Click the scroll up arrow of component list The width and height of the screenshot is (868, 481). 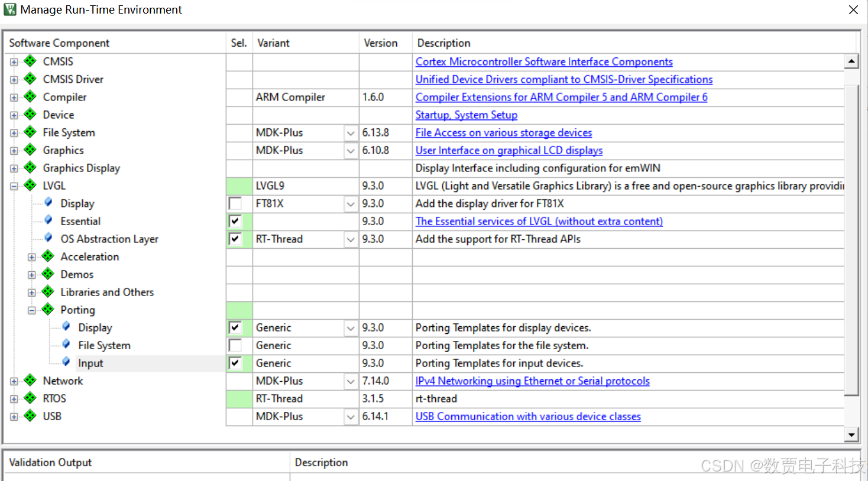click(851, 61)
